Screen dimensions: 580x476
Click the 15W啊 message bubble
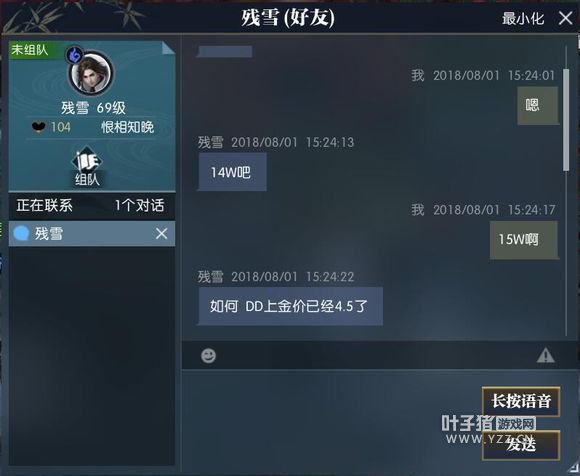(x=524, y=240)
